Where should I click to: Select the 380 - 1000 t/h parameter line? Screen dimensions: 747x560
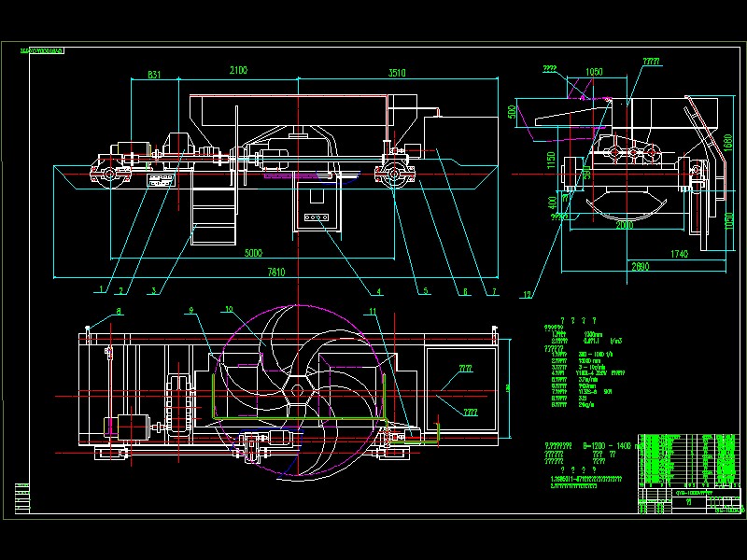596,355
